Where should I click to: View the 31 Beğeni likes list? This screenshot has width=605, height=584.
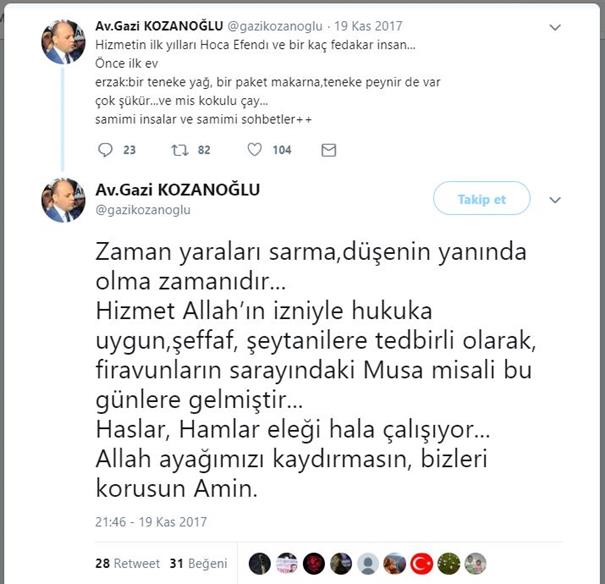click(198, 564)
